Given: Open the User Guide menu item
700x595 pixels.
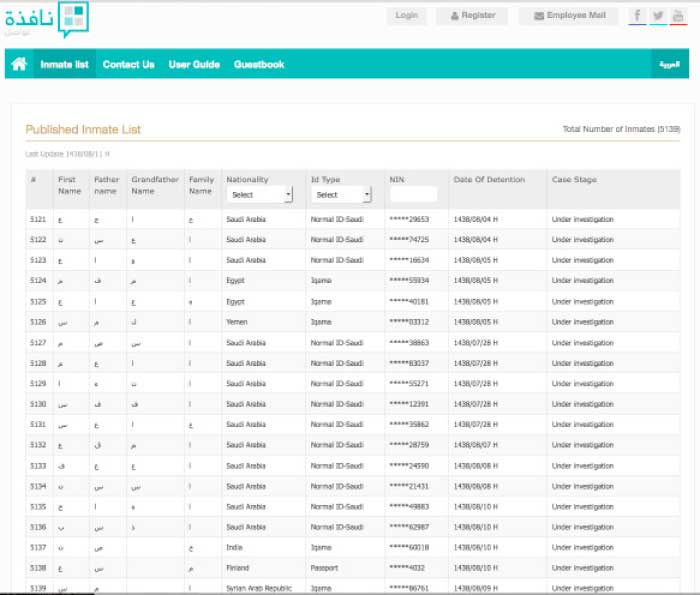Looking at the screenshot, I should click(x=194, y=64).
